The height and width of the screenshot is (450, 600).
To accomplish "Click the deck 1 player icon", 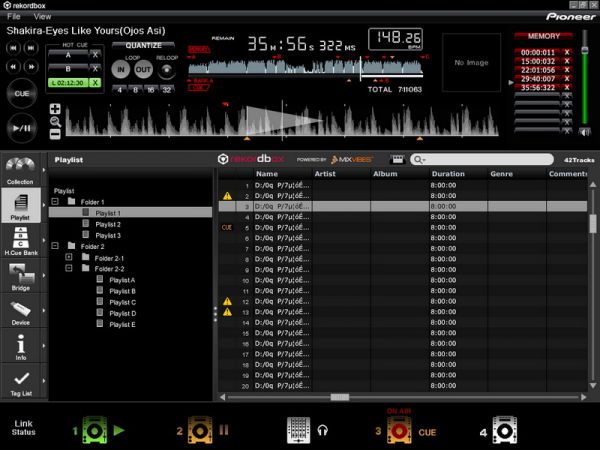I will 94,430.
